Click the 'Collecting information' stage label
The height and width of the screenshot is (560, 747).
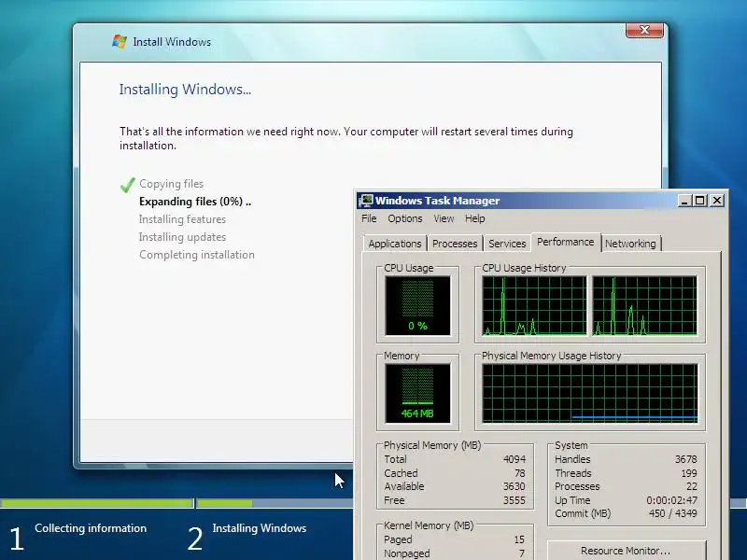(91, 528)
